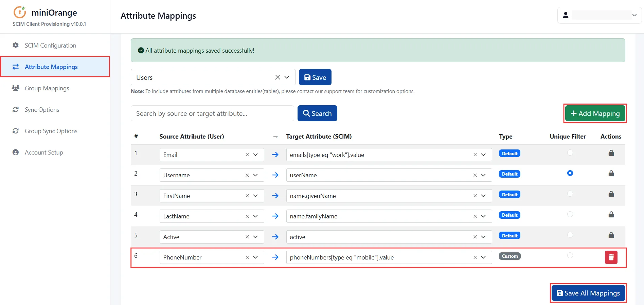Click the Add Mapping button

(595, 113)
